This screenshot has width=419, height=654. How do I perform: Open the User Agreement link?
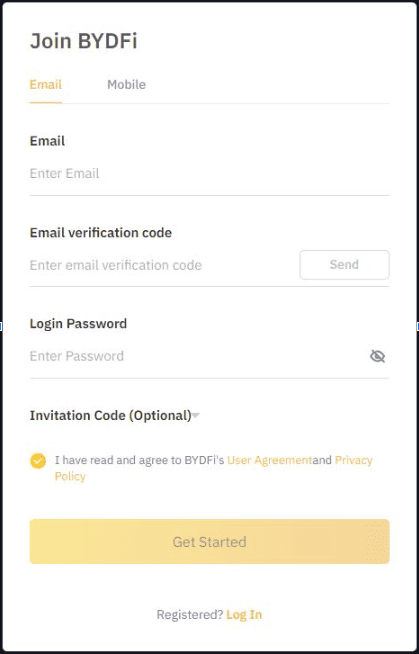click(x=269, y=460)
